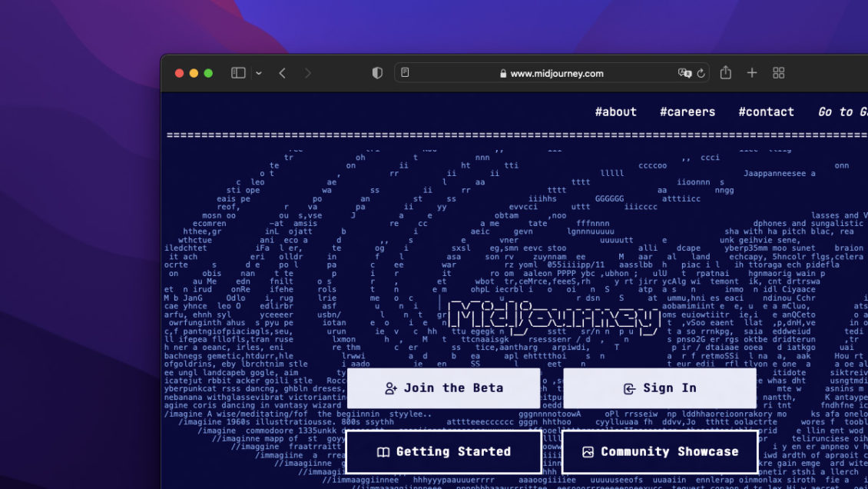This screenshot has width=868, height=489.
Task: Toggle the Safari sidebar
Action: pos(238,73)
